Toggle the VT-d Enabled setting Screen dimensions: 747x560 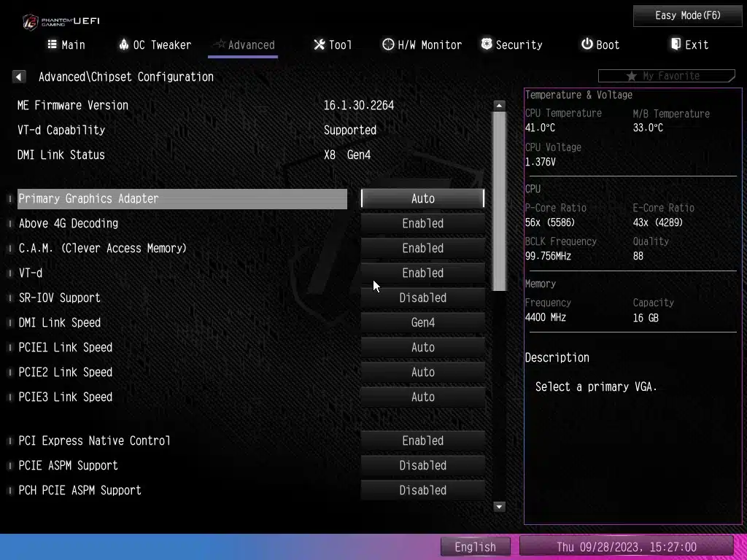[422, 273]
